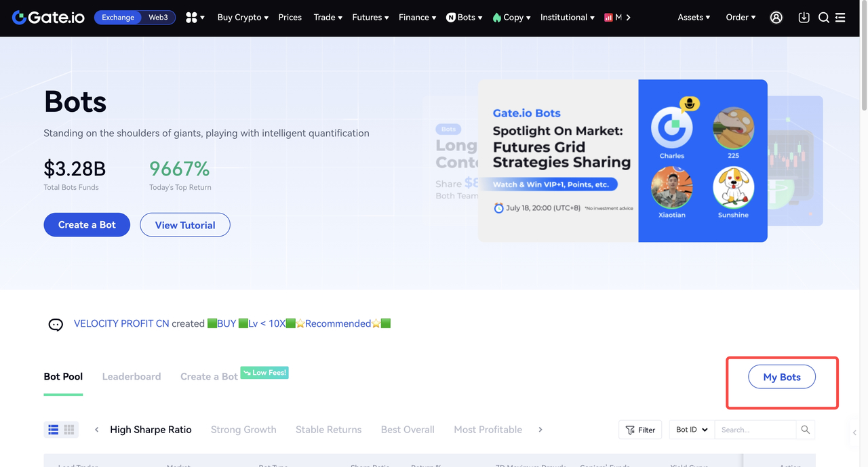The width and height of the screenshot is (868, 467).
Task: Click the Gate.io logo
Action: 48,18
